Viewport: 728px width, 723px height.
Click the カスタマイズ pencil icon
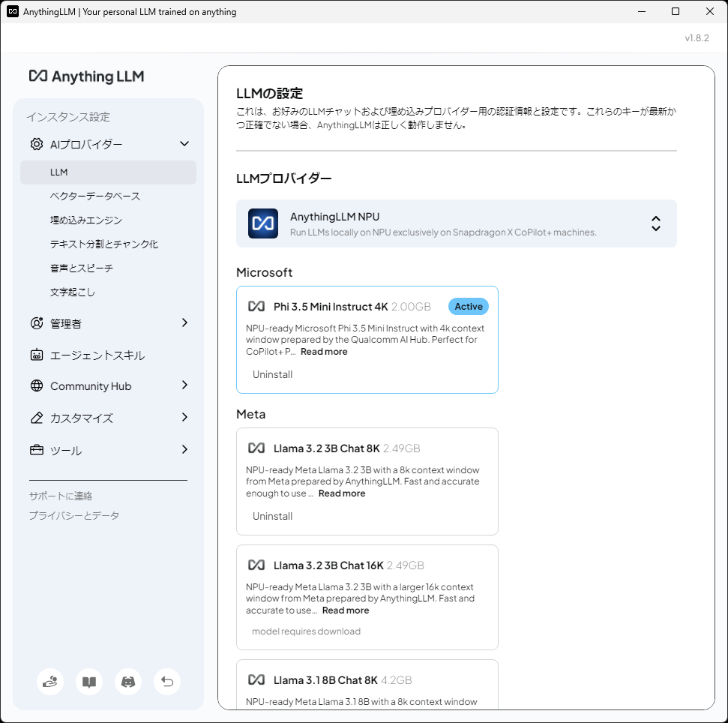(35, 418)
